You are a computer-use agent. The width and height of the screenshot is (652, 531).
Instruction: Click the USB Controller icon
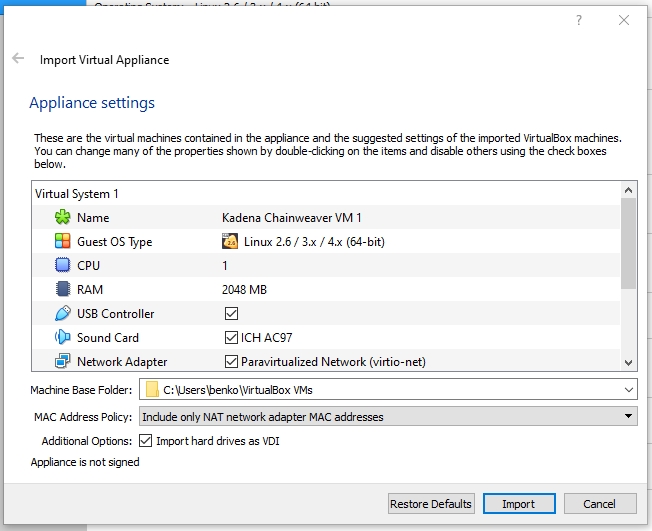point(63,314)
